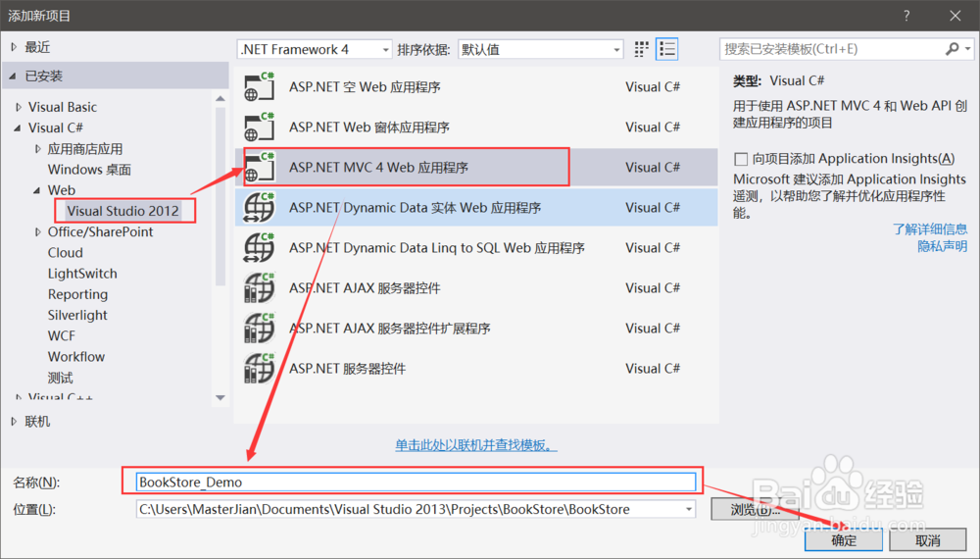Open 了解详细信息 link

click(x=930, y=229)
